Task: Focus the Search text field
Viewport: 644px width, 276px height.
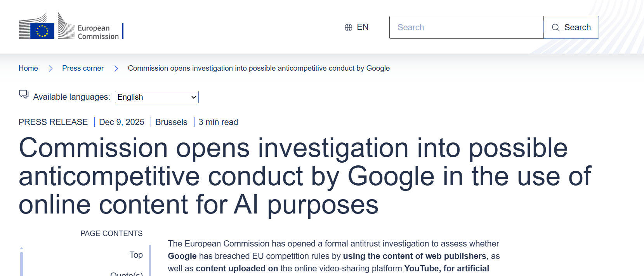Action: (466, 28)
